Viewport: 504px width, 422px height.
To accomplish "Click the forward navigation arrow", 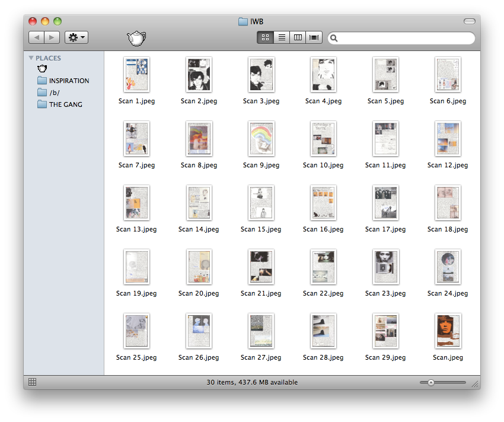I will pos(52,38).
